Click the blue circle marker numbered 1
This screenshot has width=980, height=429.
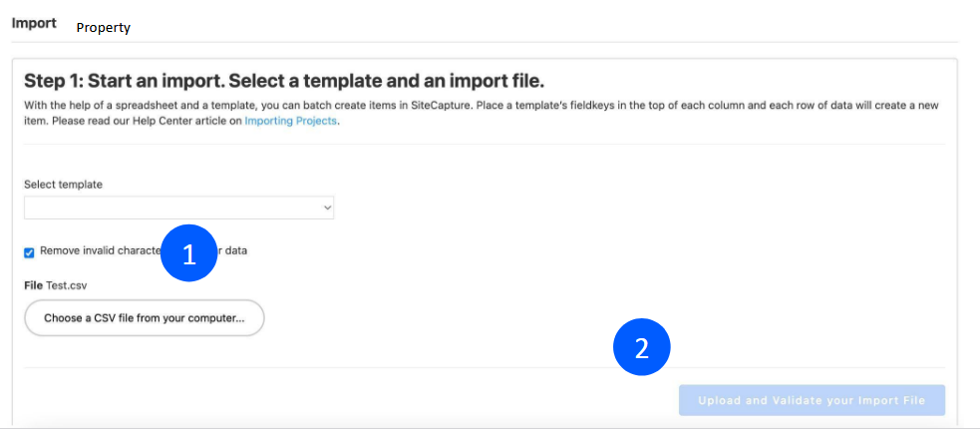click(x=189, y=255)
